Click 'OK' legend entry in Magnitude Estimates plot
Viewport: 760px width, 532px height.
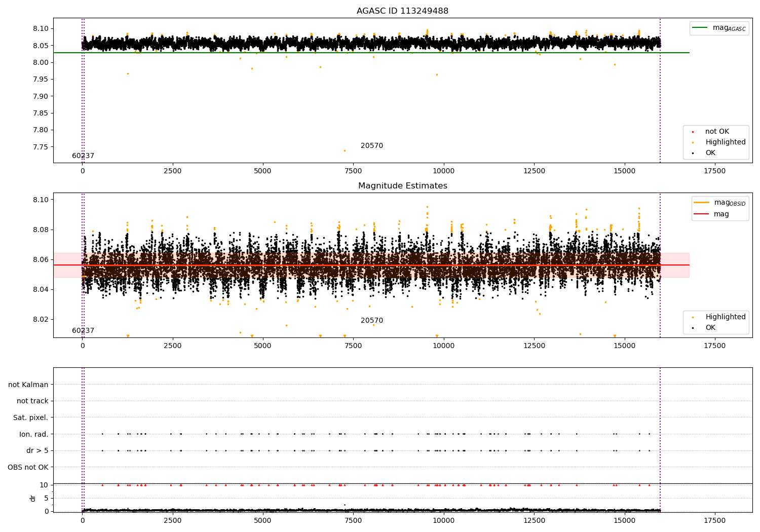coord(710,328)
